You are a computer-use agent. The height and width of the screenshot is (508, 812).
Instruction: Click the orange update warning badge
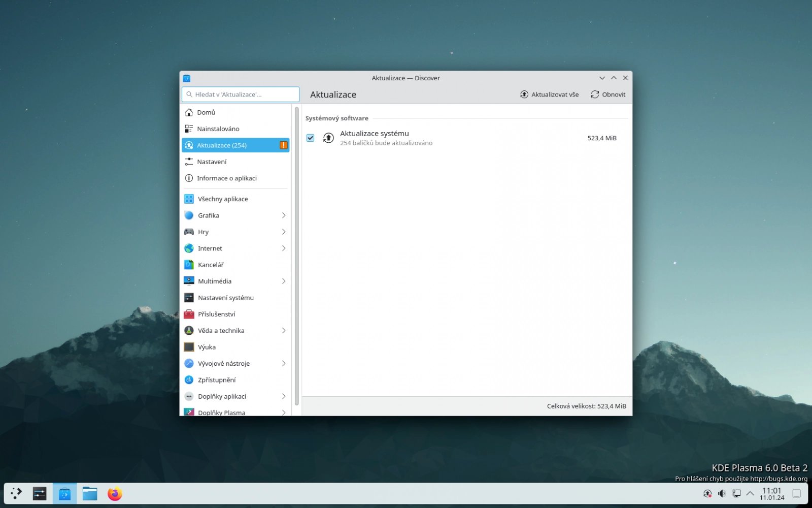pos(284,145)
